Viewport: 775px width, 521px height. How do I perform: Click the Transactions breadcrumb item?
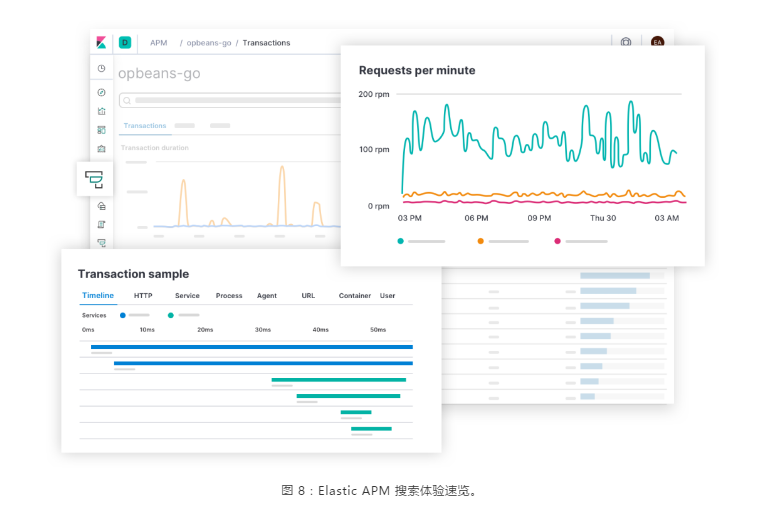[x=266, y=43]
